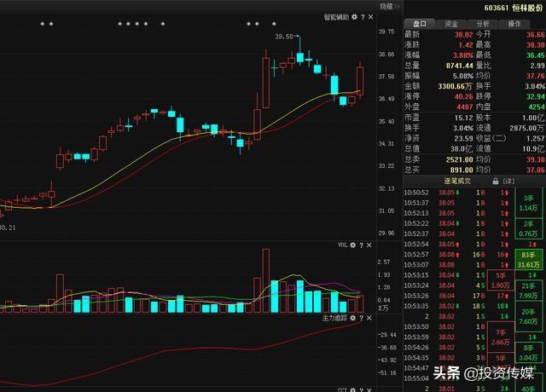Click the 7手 2.66万 order box
Screen dimensions: 546x392
click(x=501, y=337)
